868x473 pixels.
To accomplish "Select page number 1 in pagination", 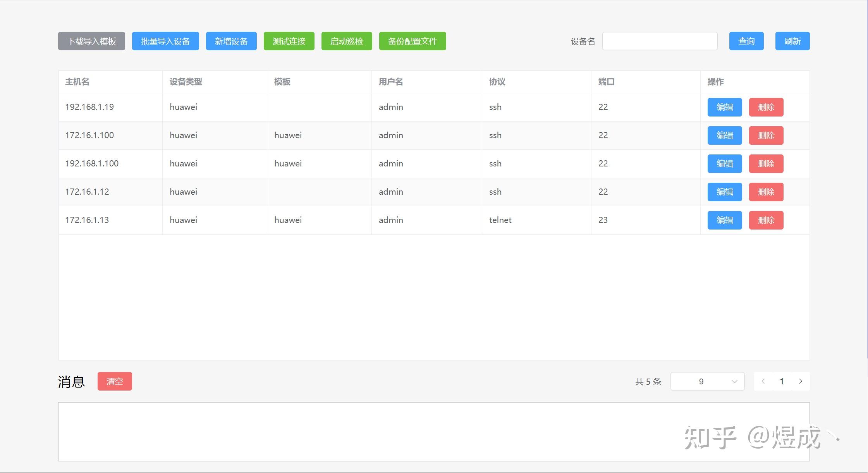I will (782, 381).
